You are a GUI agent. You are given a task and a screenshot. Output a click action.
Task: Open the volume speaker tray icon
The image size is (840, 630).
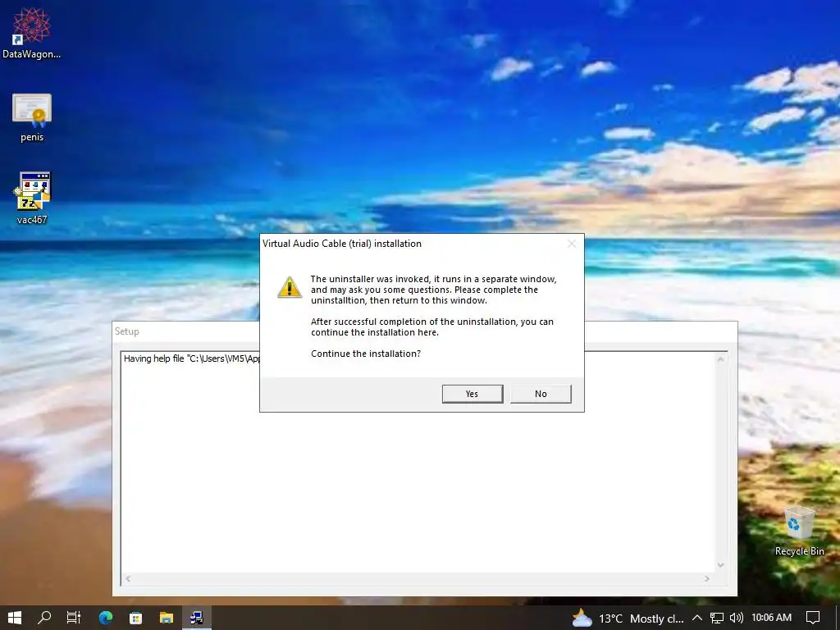(x=737, y=618)
